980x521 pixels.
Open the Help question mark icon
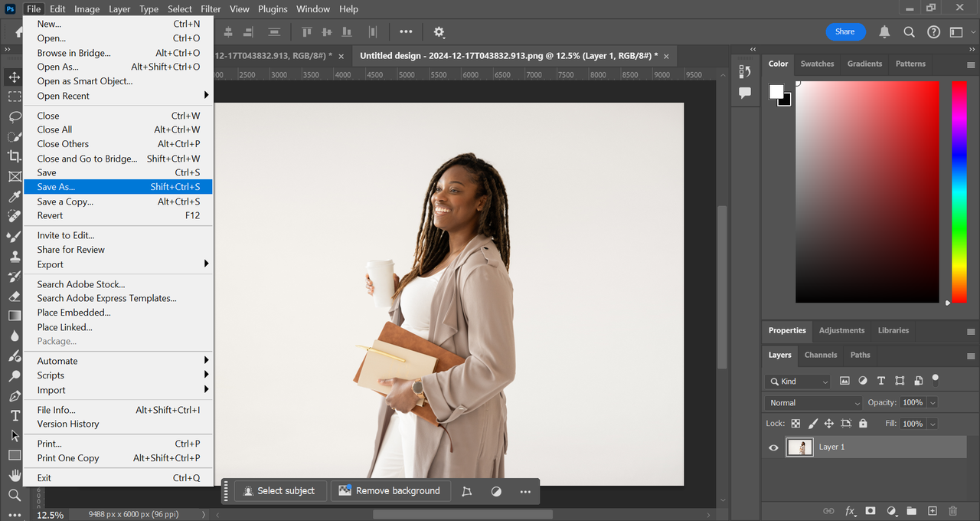pyautogui.click(x=933, y=32)
